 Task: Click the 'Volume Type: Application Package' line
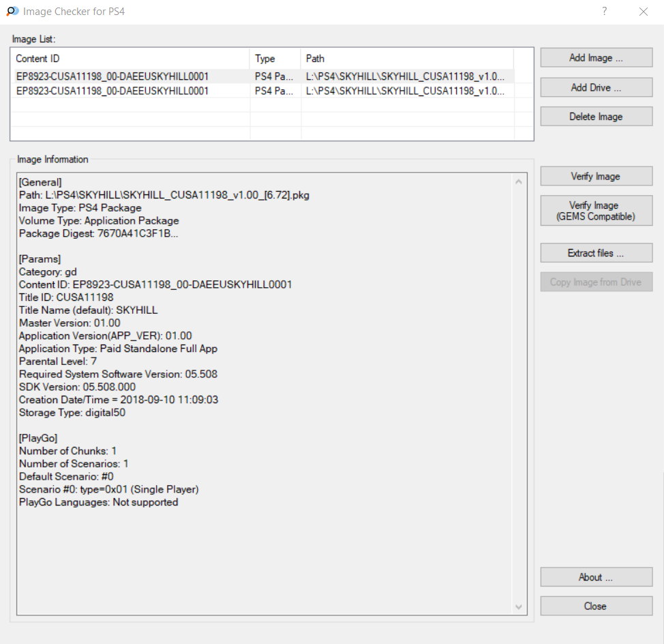pos(99,220)
